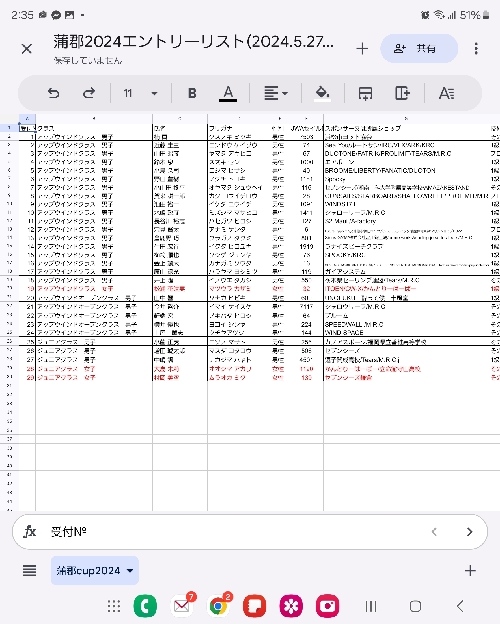
Task: Select the document title 蒲郡2024エントリーリスト
Action: pos(193,42)
